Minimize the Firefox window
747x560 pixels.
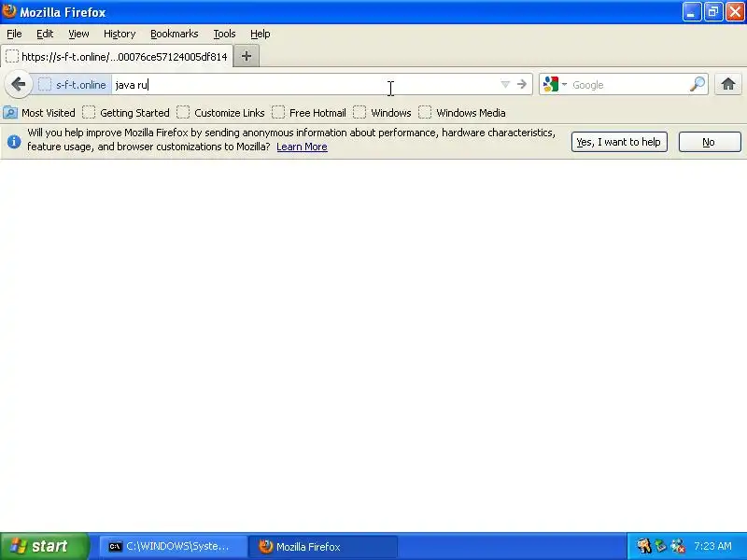coord(692,12)
